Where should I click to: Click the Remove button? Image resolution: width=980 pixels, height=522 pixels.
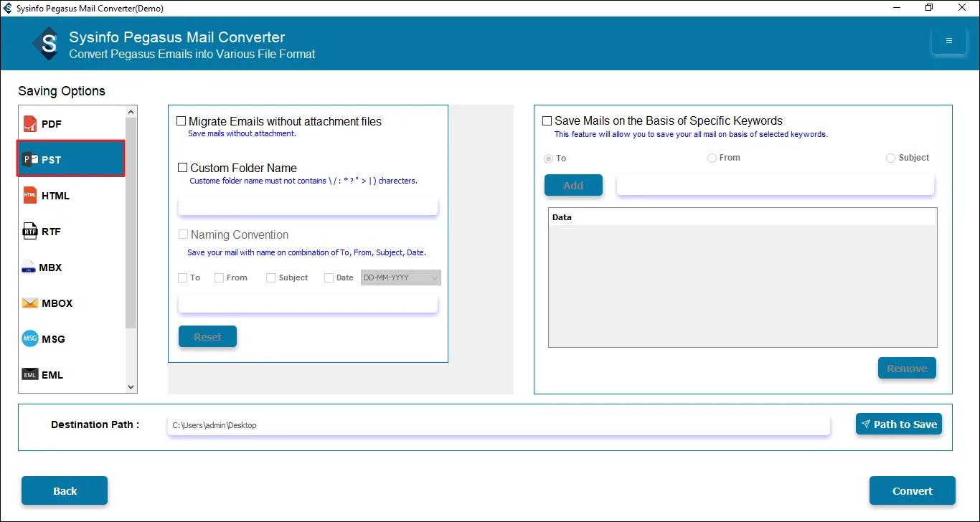(x=907, y=368)
